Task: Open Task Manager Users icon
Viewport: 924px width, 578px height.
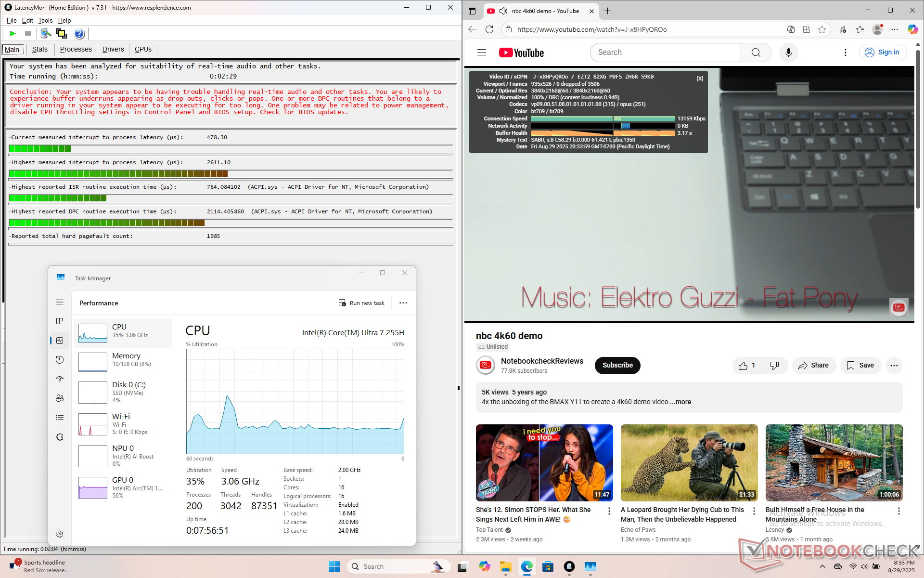Action: click(x=60, y=398)
